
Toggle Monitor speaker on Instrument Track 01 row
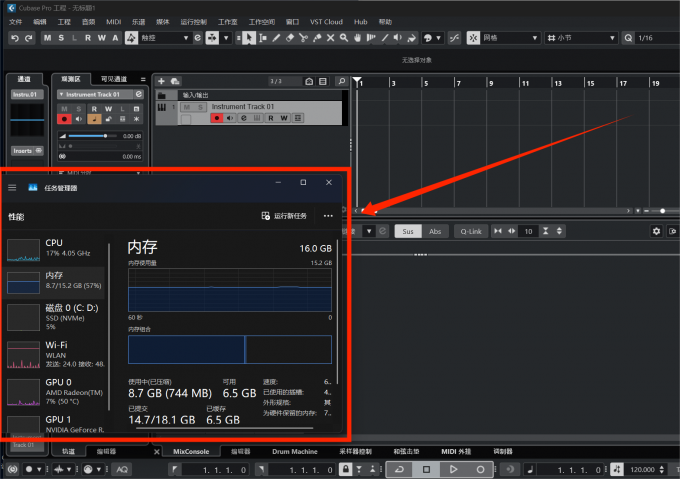230,118
